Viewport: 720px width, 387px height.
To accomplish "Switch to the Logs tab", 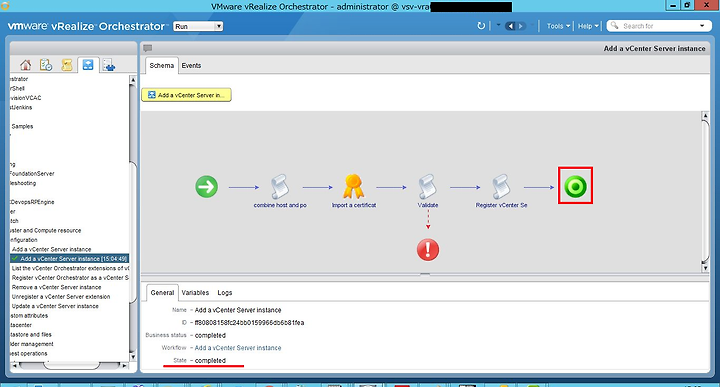I will point(225,292).
